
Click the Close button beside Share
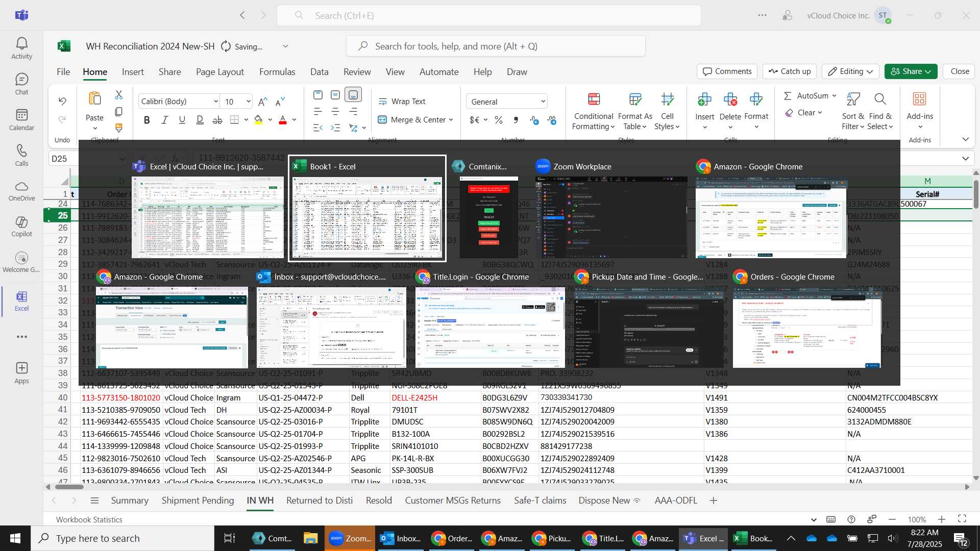960,71
